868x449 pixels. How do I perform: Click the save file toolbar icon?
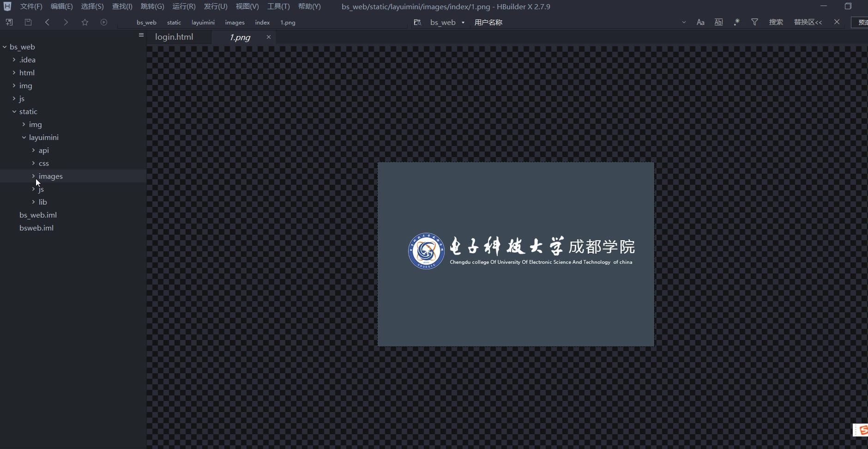tap(28, 22)
